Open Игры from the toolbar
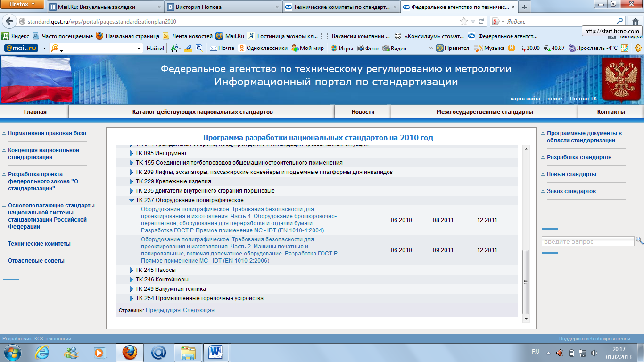Image resolution: width=644 pixels, height=362 pixels. point(342,48)
